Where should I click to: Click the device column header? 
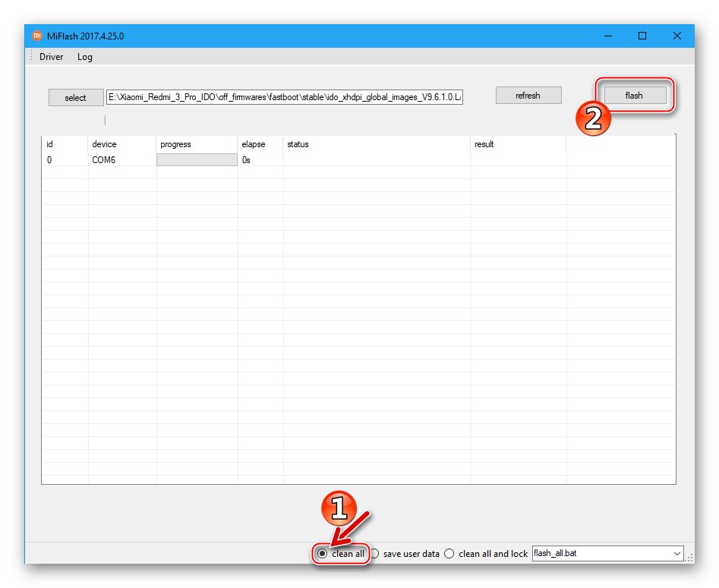click(121, 144)
